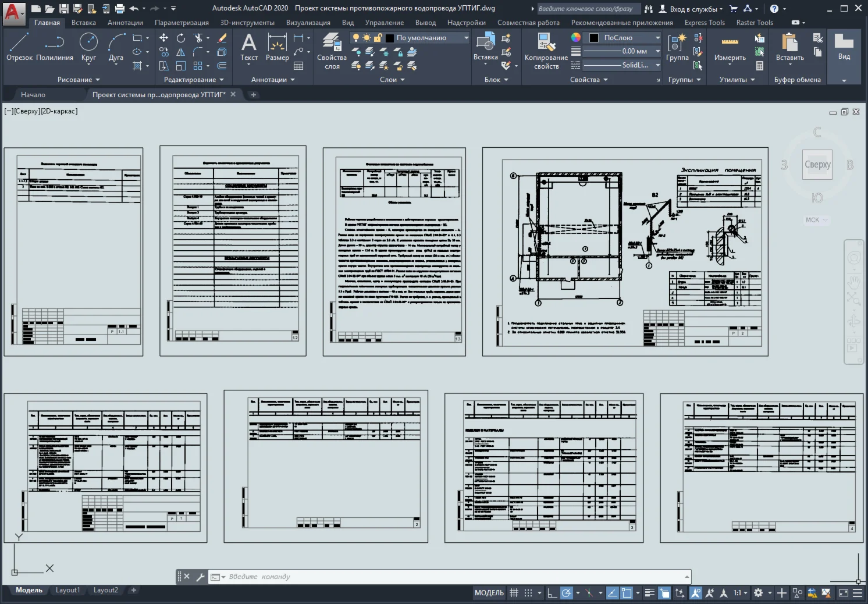Click the Erase tool icon
This screenshot has width=868, height=604.
click(x=222, y=38)
